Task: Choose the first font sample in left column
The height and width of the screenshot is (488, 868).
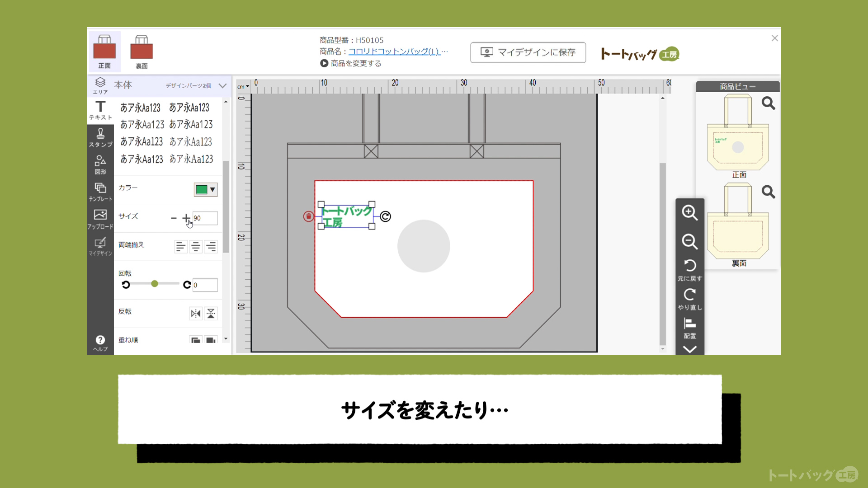Action: (x=140, y=108)
